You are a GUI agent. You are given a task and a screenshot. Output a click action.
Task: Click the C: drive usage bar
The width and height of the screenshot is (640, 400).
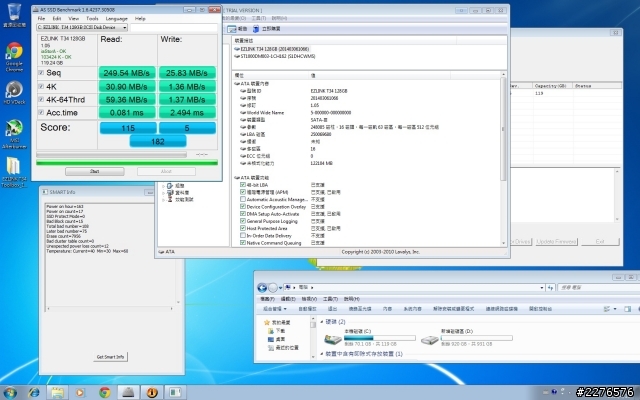coord(380,338)
